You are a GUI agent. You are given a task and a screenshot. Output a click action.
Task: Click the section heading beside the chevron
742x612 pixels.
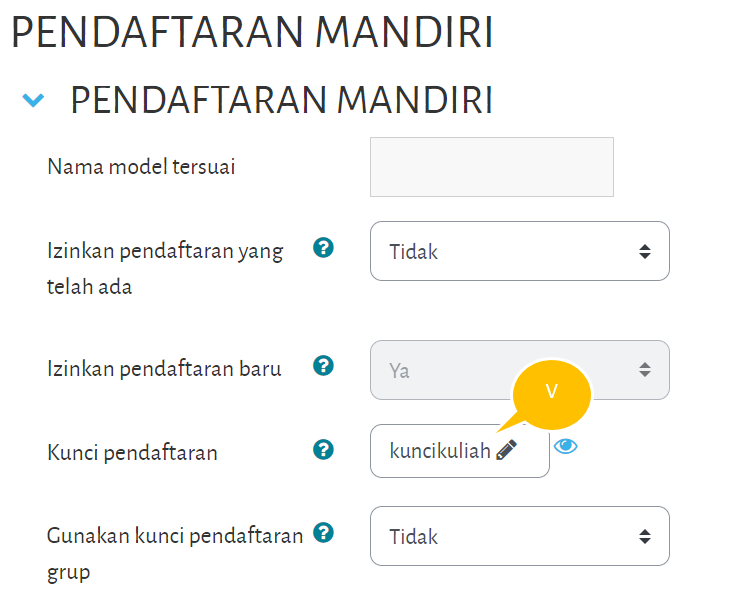281,100
